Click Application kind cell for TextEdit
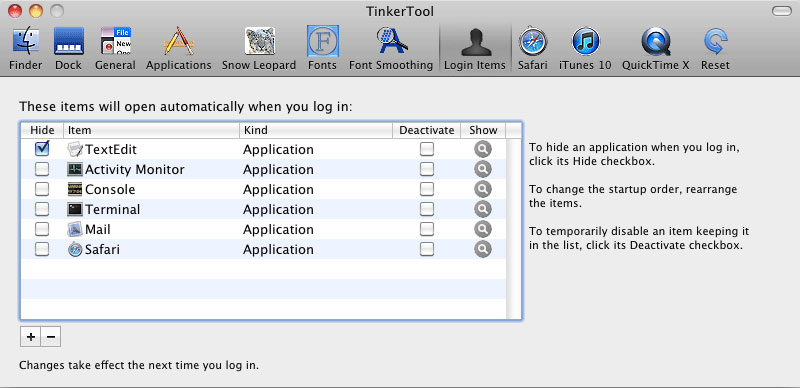 point(278,150)
